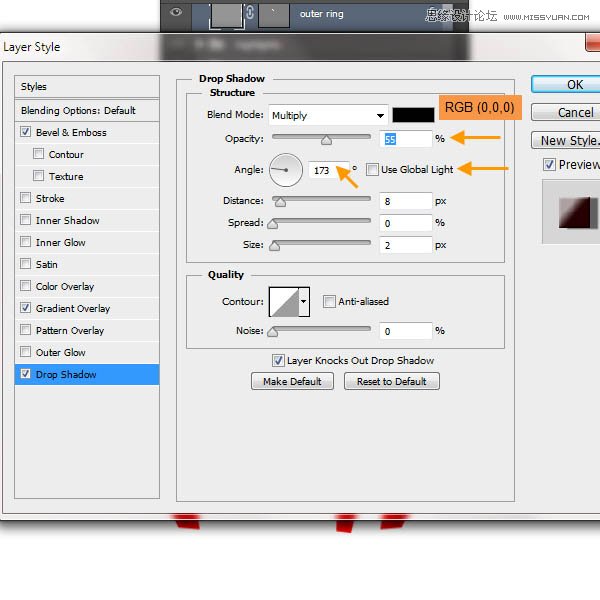Open Inner Shadow settings

tap(67, 220)
